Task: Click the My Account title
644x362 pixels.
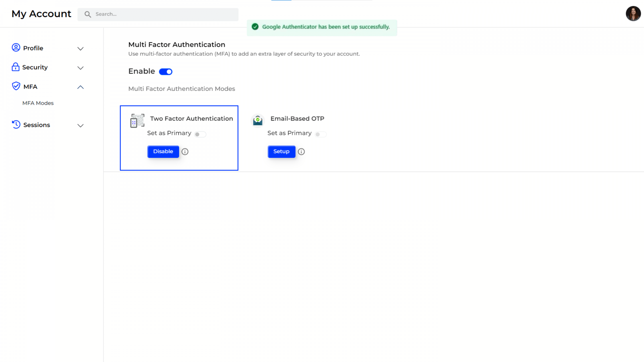Action: pos(41,14)
